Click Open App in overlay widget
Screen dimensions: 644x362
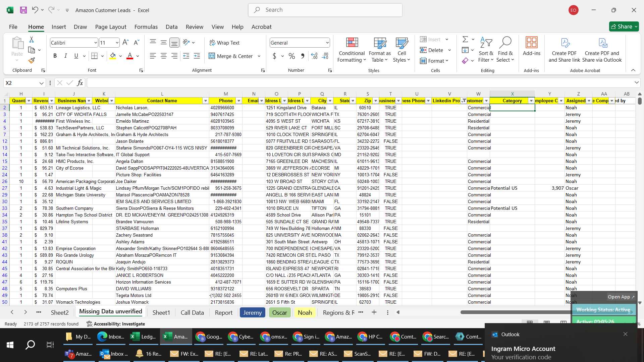click(x=621, y=297)
